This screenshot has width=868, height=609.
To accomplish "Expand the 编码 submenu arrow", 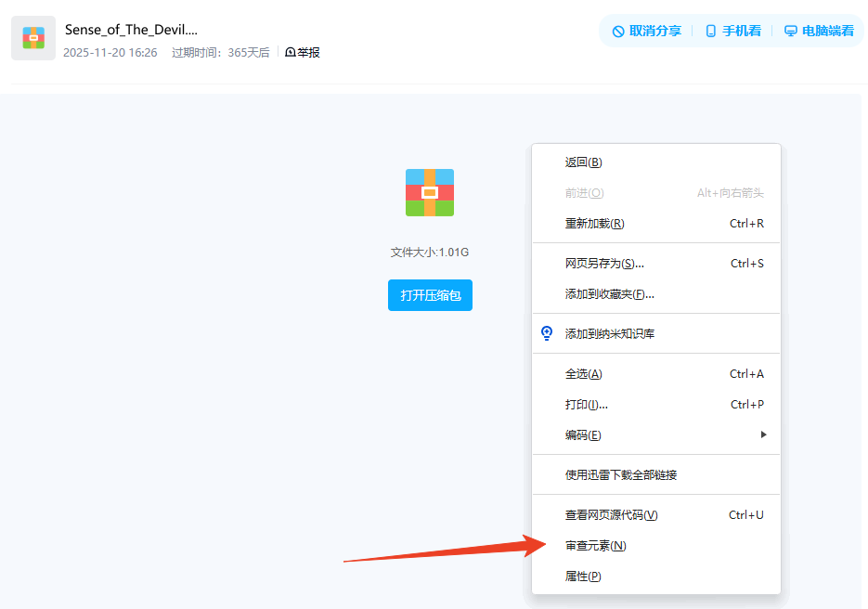I will click(763, 434).
